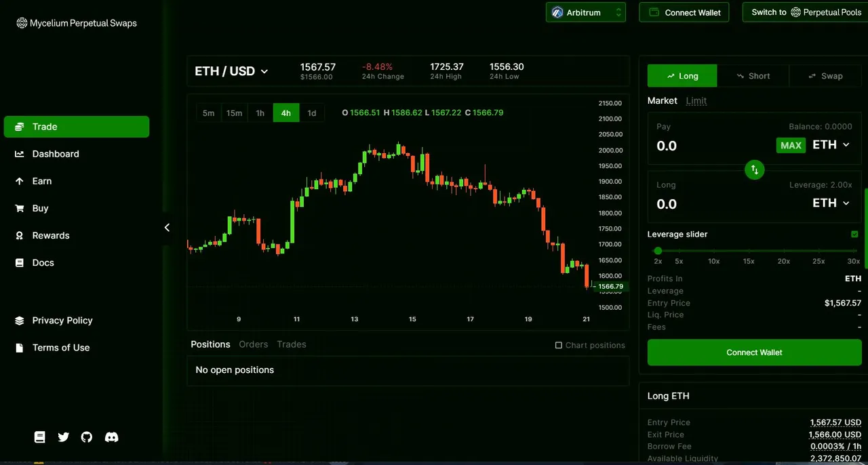Open the Buy page
868x465 pixels.
point(32,208)
